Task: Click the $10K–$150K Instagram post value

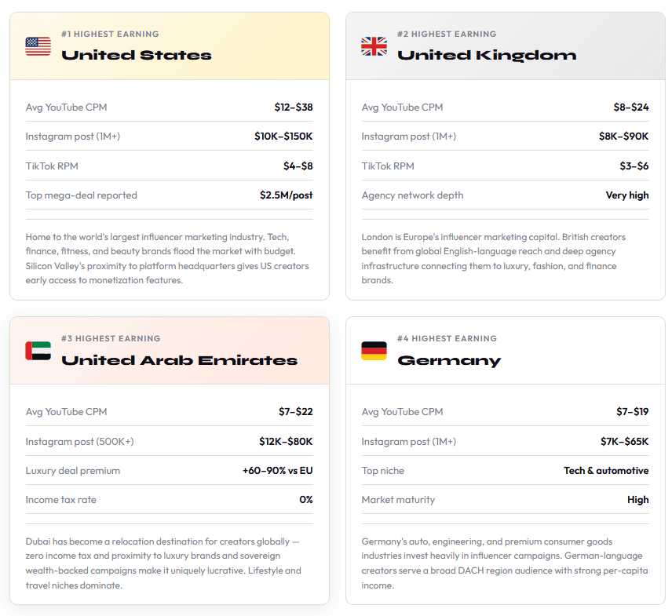Action: click(283, 137)
